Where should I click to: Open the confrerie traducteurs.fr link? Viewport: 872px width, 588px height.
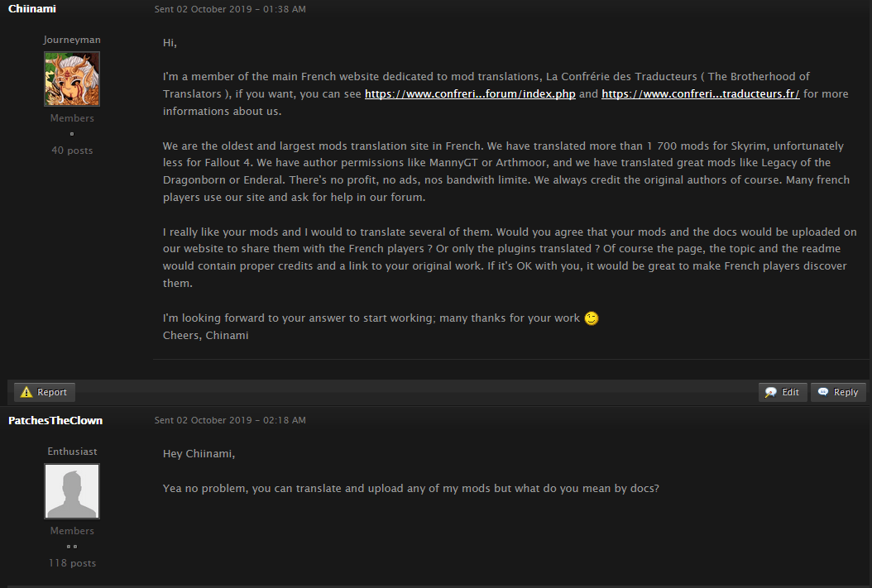[x=701, y=94]
